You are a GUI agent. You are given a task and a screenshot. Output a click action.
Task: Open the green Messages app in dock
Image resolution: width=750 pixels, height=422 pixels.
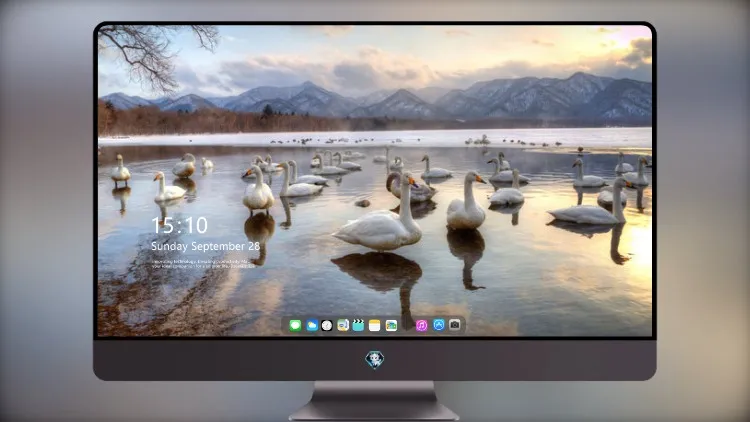point(295,326)
